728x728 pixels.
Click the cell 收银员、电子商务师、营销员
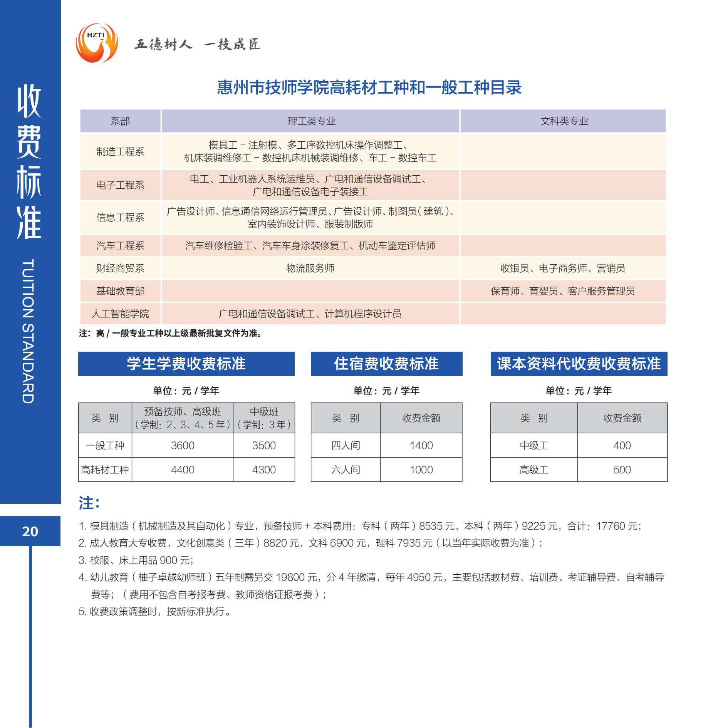563,268
